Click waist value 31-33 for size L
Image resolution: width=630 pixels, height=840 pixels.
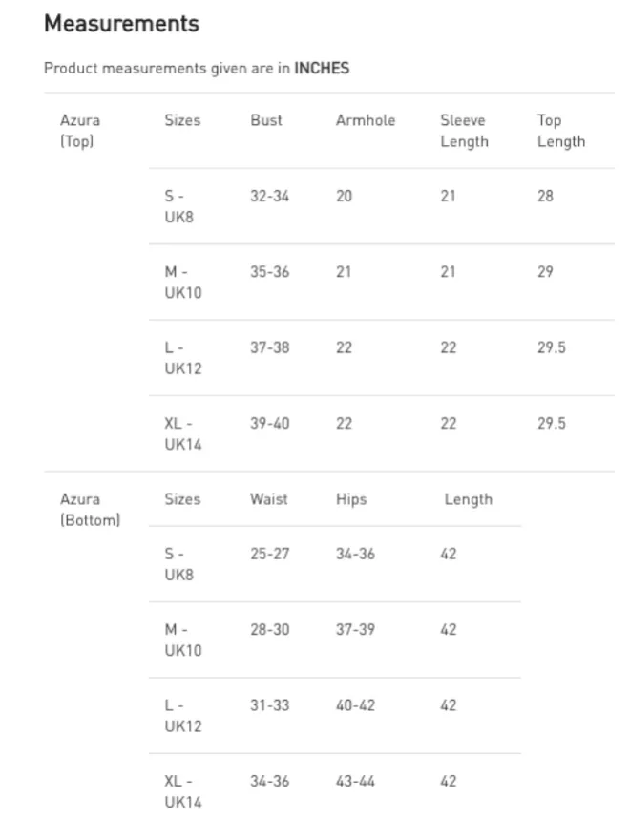269,705
